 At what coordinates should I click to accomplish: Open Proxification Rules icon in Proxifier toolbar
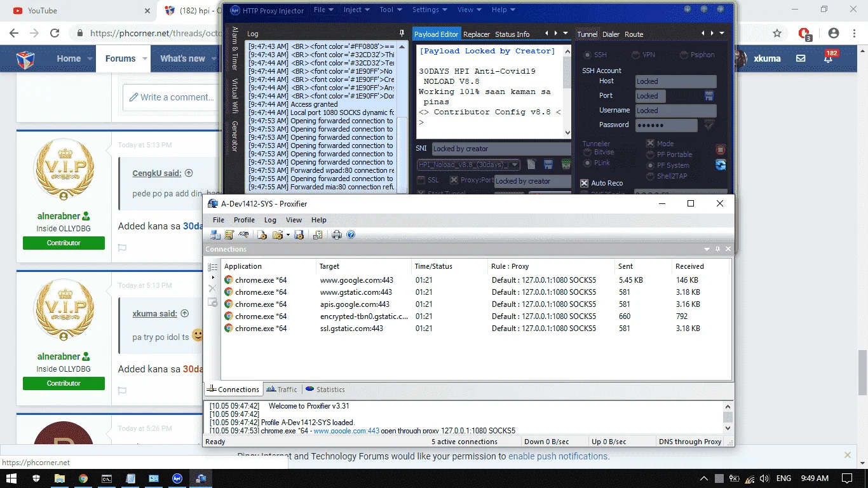229,234
